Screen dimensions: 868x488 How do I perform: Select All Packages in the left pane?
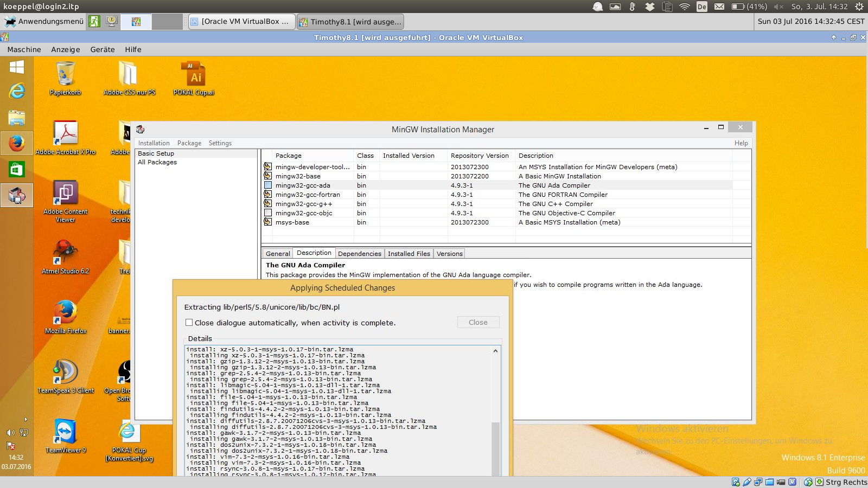click(x=157, y=162)
